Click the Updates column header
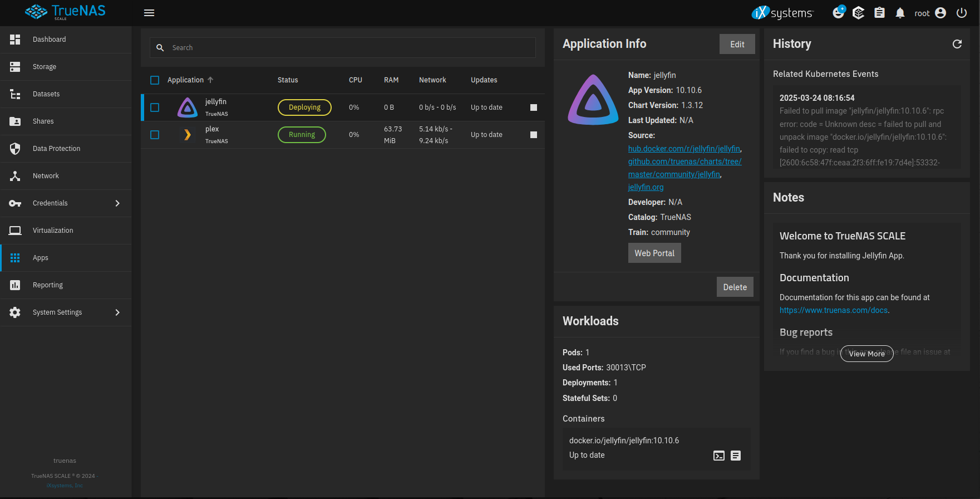The height and width of the screenshot is (499, 980). [x=484, y=80]
